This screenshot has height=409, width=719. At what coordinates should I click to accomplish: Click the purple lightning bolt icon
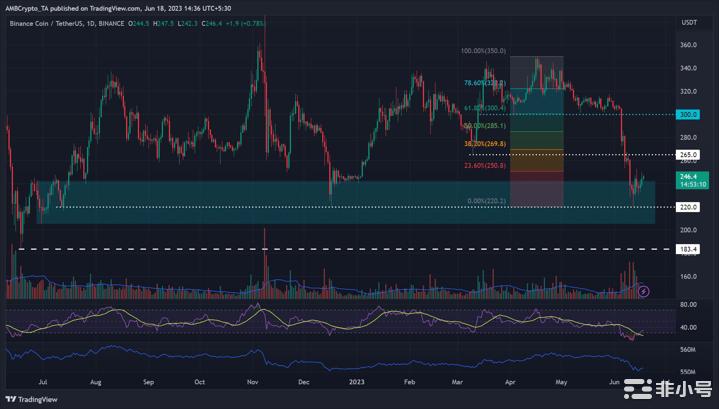coord(643,291)
